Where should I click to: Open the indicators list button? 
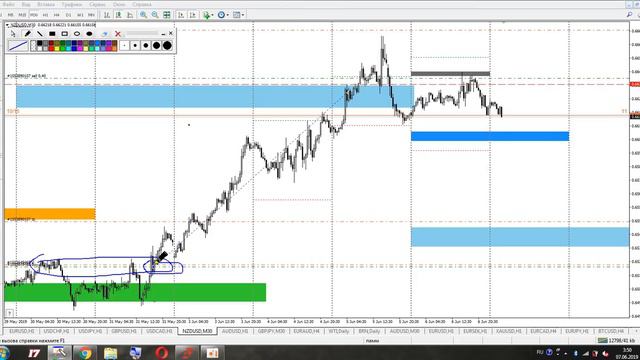click(207, 15)
